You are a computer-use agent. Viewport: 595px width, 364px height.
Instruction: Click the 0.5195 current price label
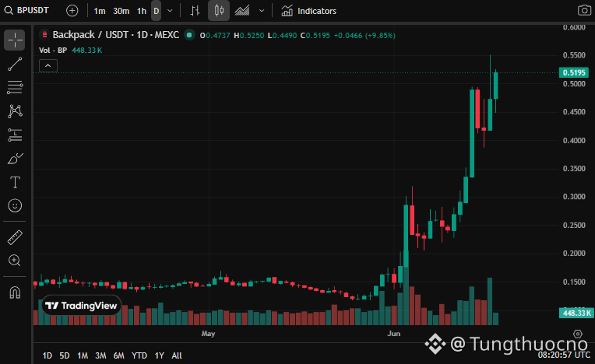(x=574, y=72)
